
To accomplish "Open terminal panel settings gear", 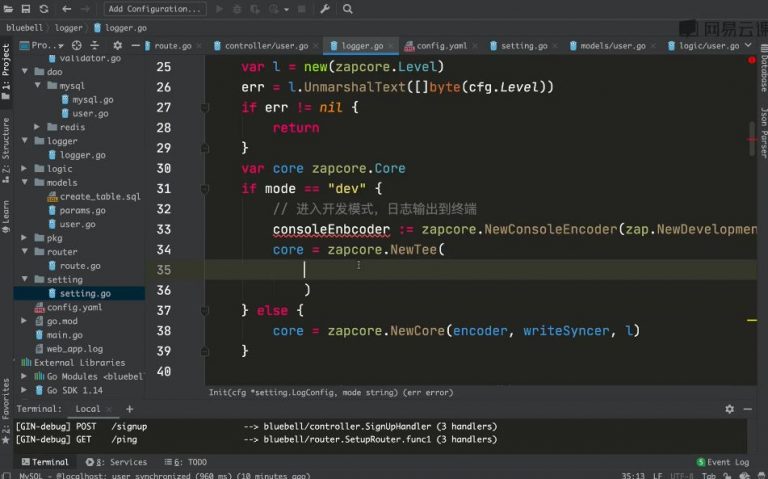I will pyautogui.click(x=729, y=408).
